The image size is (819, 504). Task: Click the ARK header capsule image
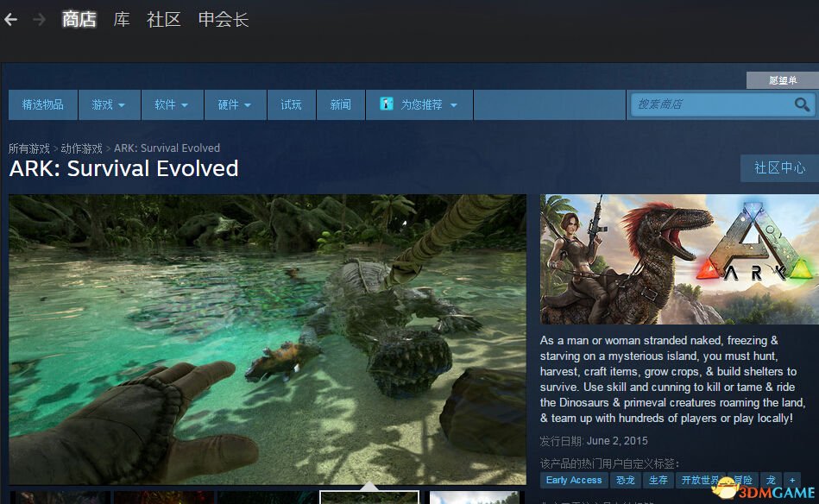tap(679, 259)
